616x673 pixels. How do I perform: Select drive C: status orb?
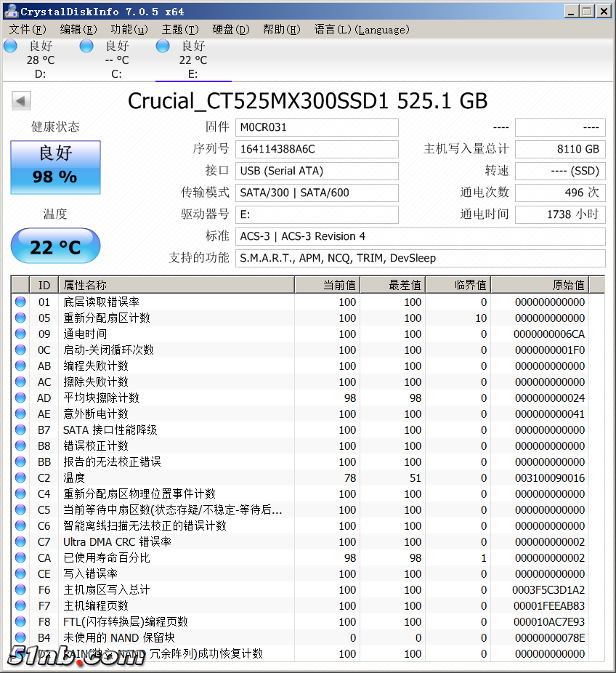coord(86,47)
